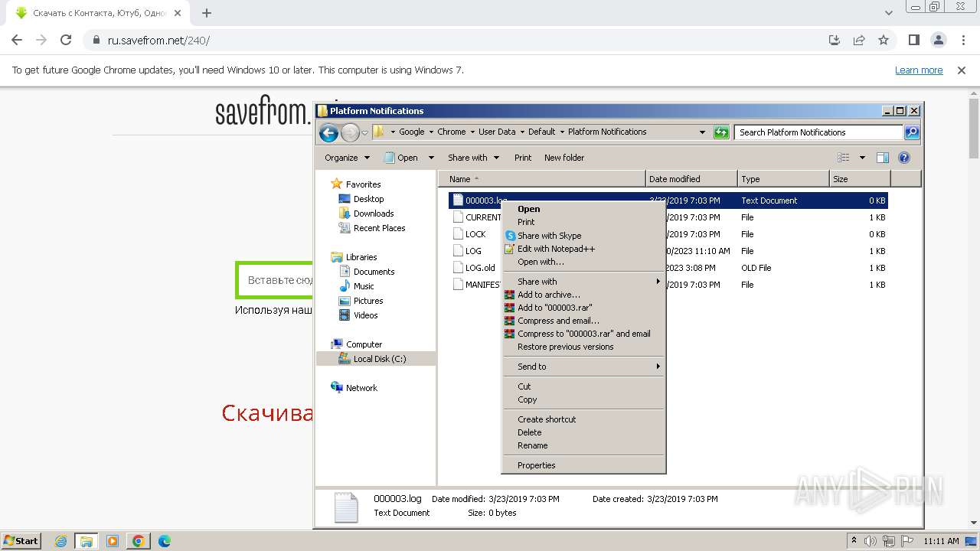Click Chrome back arrow button
The image size is (980, 551).
[17, 40]
